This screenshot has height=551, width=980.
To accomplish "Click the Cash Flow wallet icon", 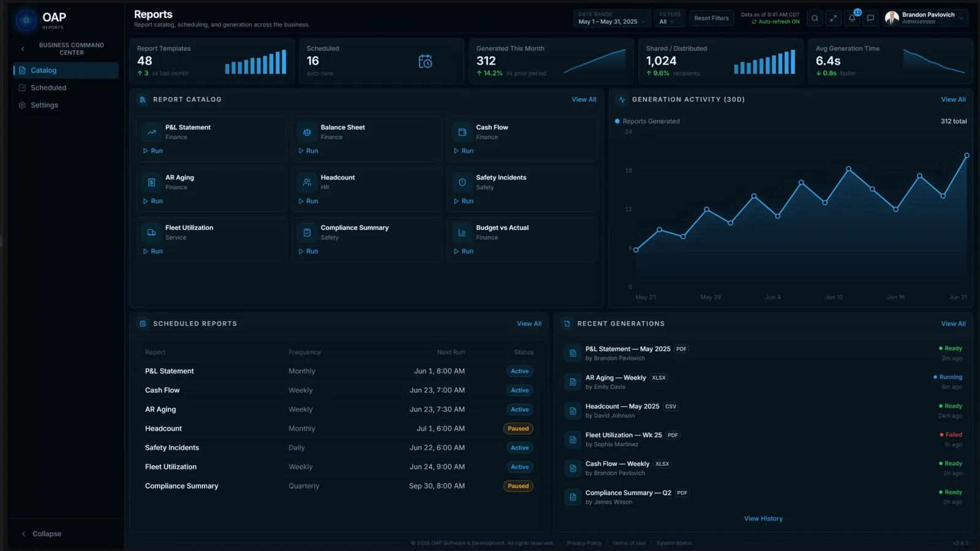I will (462, 132).
